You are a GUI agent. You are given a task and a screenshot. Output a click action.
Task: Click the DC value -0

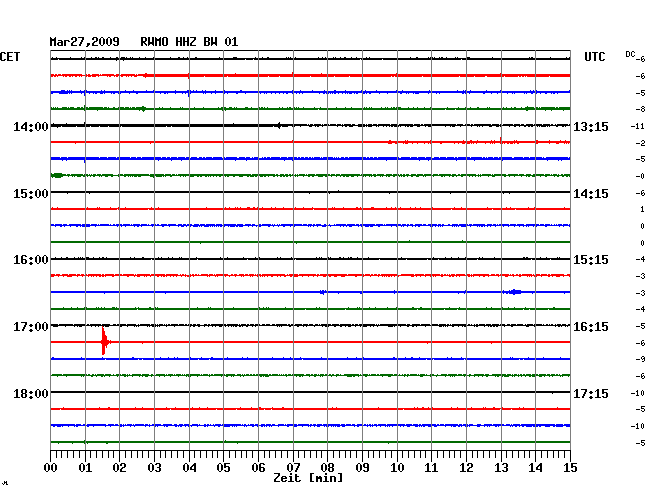pos(640,176)
